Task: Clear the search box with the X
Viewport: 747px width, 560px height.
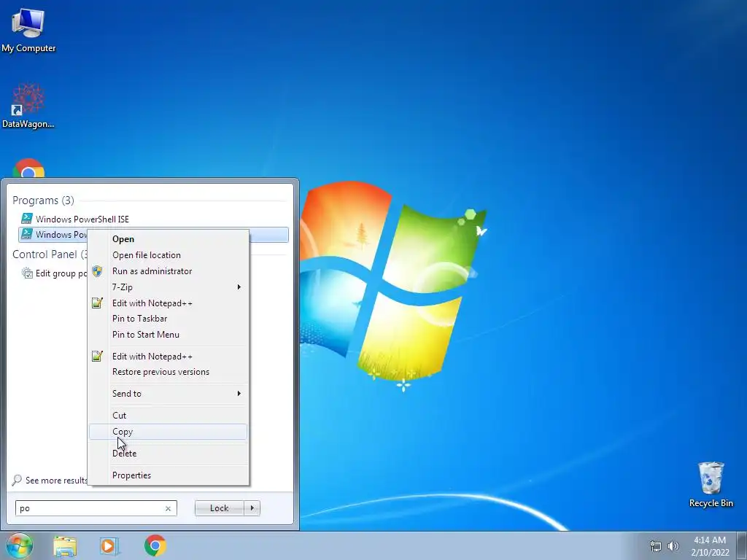Action: (x=168, y=508)
